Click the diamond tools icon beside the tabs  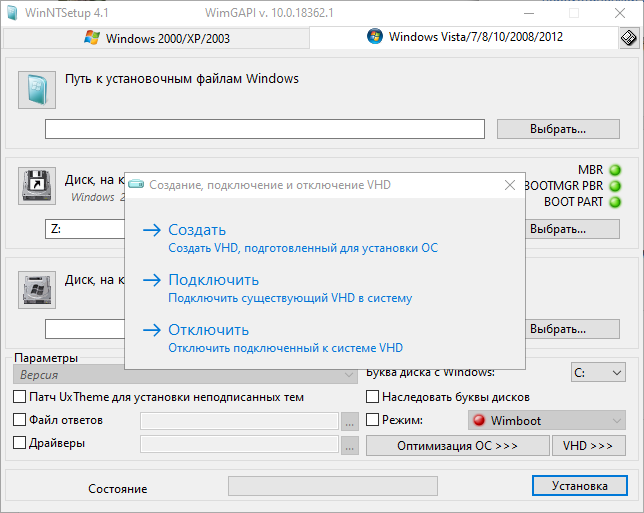coord(629,38)
